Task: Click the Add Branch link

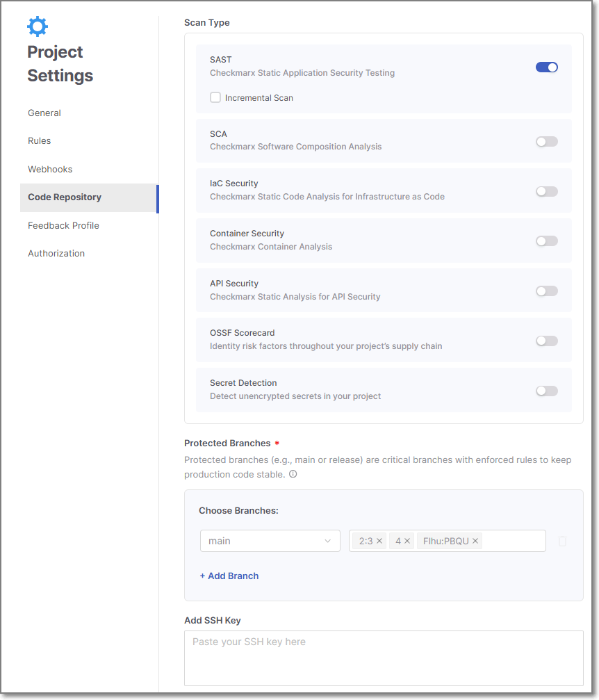Action: coord(229,576)
